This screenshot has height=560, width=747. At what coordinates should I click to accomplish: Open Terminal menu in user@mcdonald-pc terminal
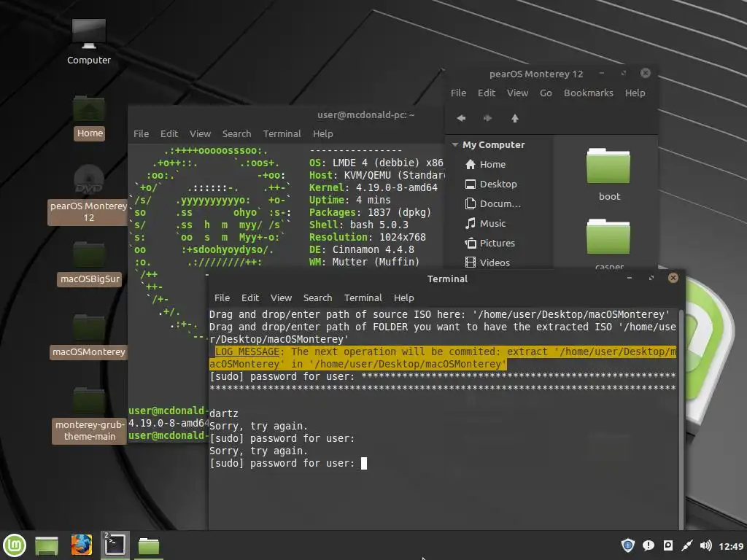(x=282, y=134)
